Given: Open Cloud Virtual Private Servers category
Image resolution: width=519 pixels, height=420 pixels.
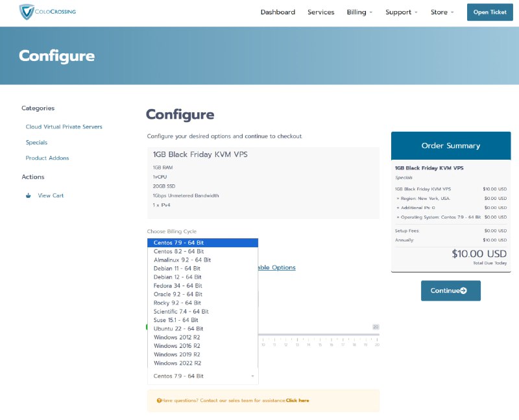Looking at the screenshot, I should [64, 127].
